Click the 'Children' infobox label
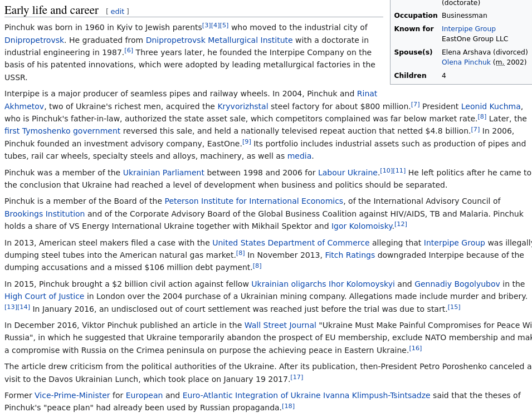This screenshot has width=532, height=417. (410, 76)
